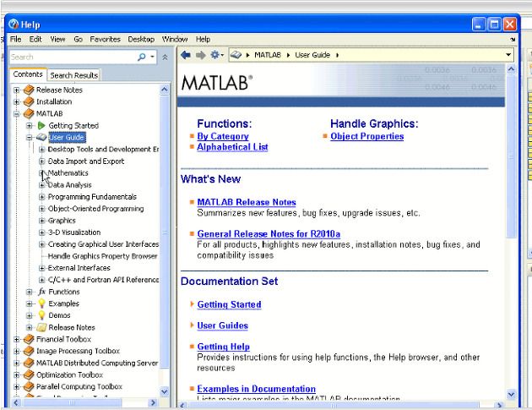Click the fx icon beside Functions
Image resolution: width=532 pixels, height=410 pixels.
click(x=41, y=292)
